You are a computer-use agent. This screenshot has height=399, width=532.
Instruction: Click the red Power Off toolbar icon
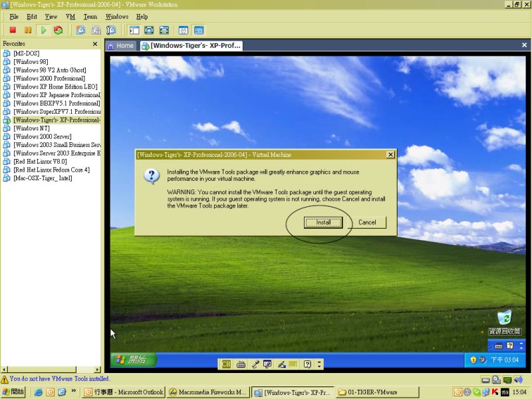pos(13,30)
